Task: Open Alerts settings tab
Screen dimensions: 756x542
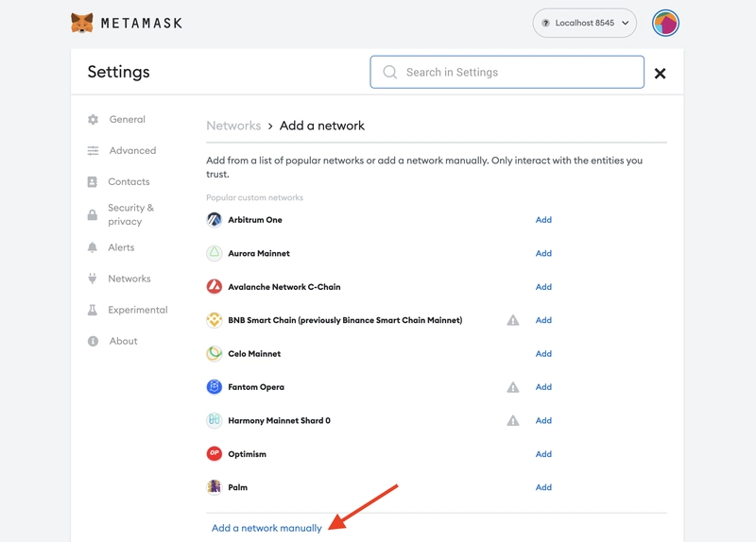Action: click(x=121, y=247)
